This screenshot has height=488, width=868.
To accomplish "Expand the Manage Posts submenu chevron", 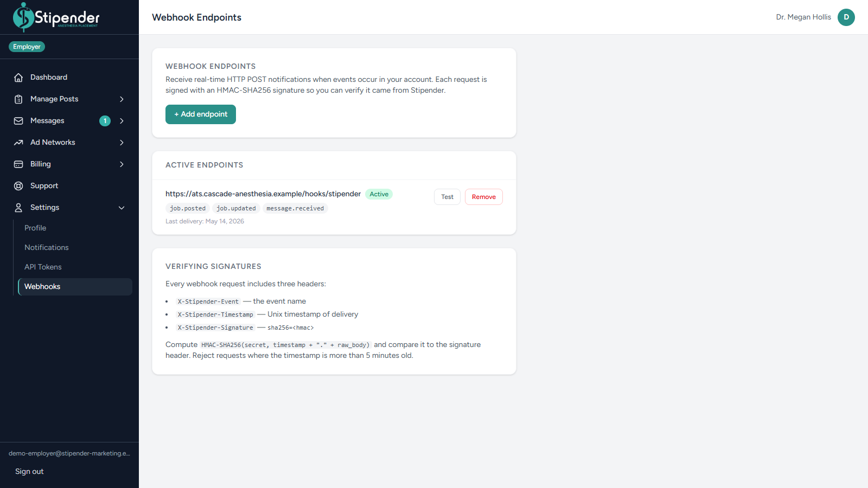I will point(122,99).
